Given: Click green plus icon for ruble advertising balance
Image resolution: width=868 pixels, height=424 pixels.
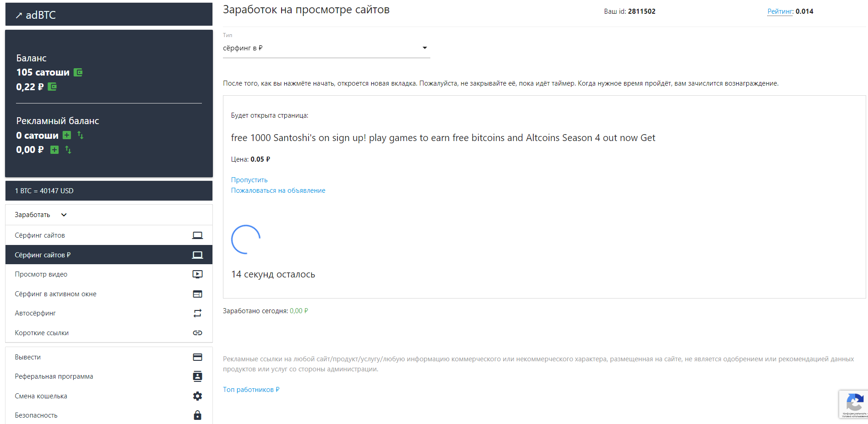Looking at the screenshot, I should (54, 150).
